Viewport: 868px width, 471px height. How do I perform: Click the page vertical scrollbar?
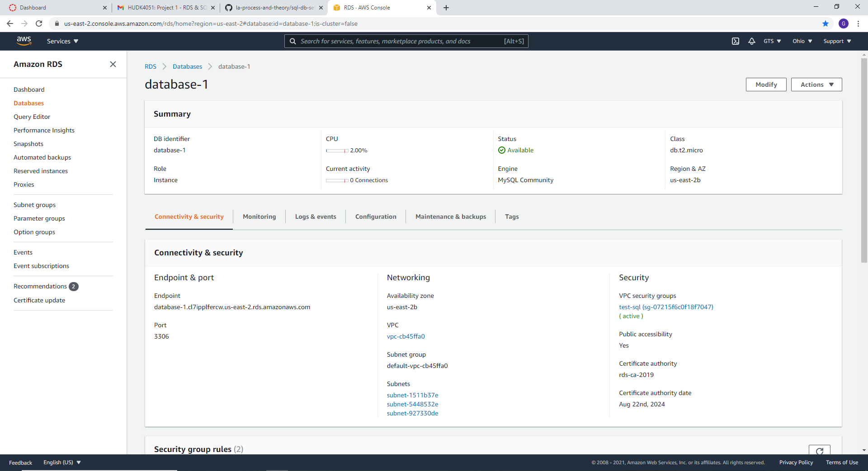[x=864, y=160]
